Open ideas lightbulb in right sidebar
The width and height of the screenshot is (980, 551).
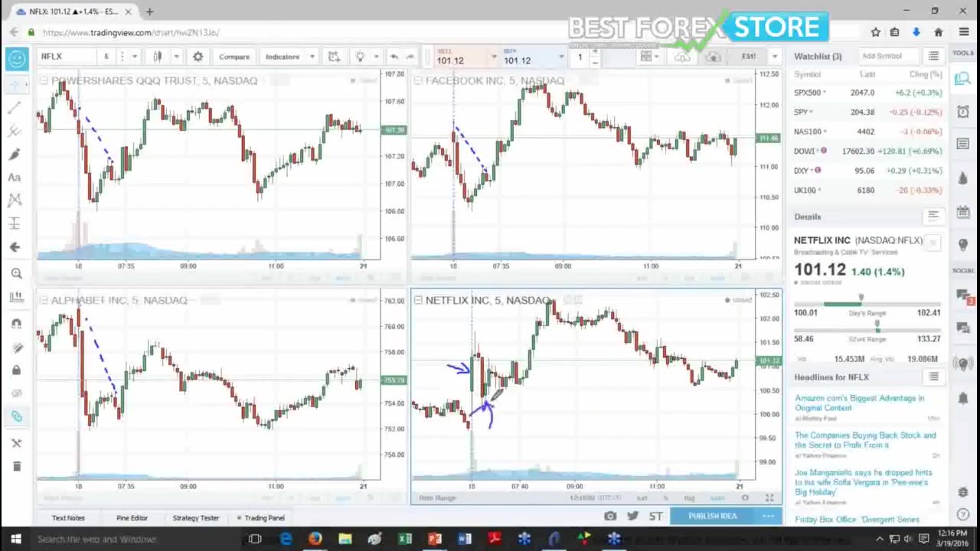point(963,245)
